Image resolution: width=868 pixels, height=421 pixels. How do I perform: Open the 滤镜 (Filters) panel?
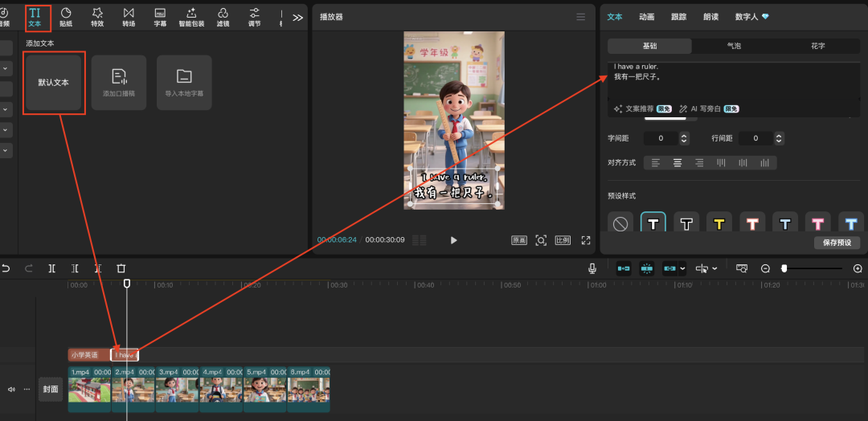coord(223,16)
